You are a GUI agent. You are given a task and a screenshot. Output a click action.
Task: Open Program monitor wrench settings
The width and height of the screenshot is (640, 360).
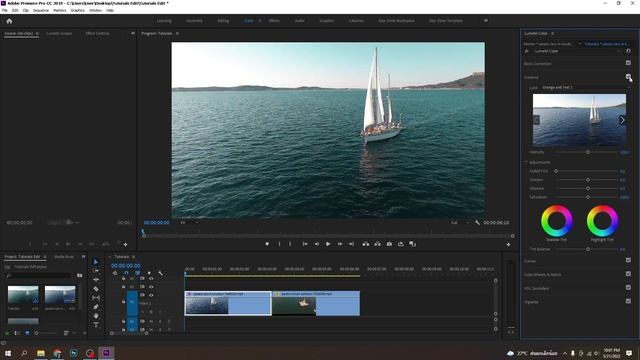(x=477, y=222)
